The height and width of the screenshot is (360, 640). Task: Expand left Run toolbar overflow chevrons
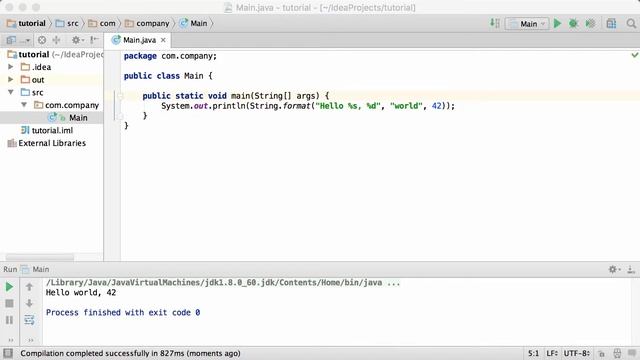11,340
